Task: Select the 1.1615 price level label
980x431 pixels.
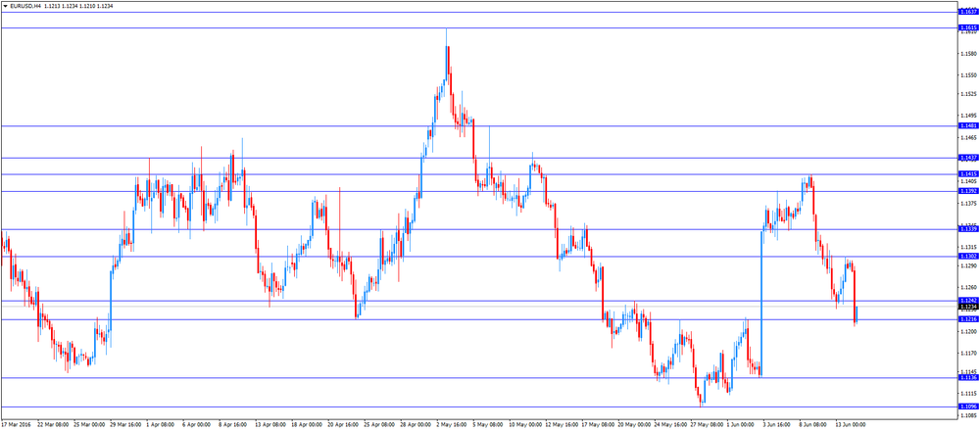Action: [x=968, y=27]
